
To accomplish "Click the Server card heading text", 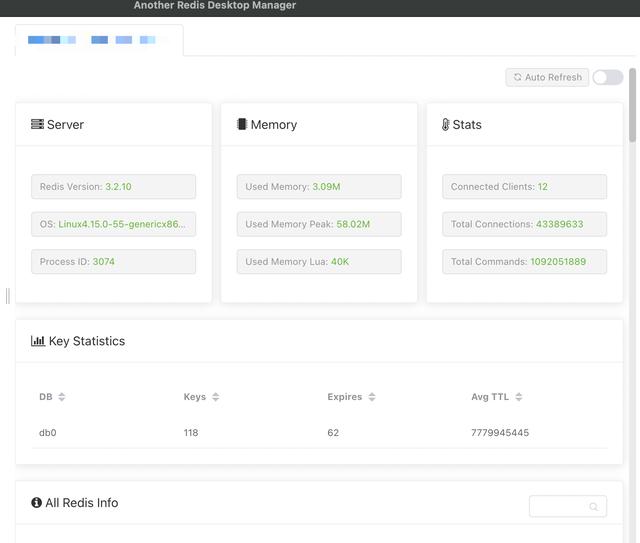I will [x=65, y=125].
